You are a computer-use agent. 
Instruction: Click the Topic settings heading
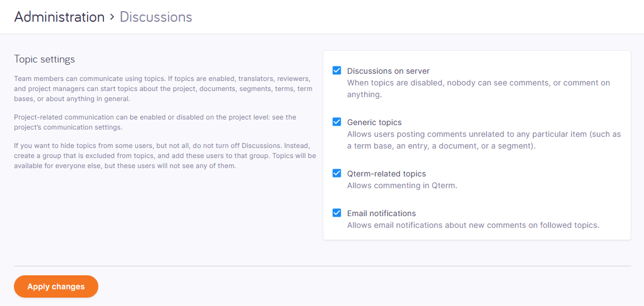coord(45,59)
